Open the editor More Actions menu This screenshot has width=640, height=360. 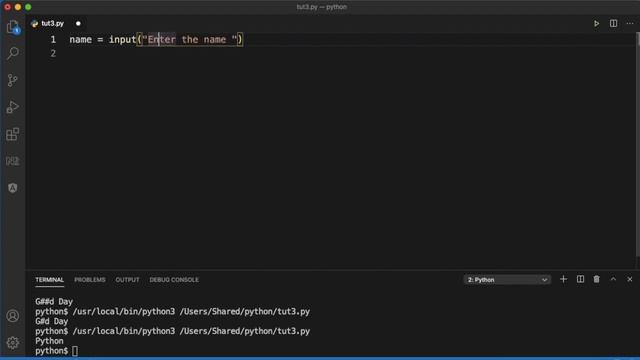coord(630,24)
